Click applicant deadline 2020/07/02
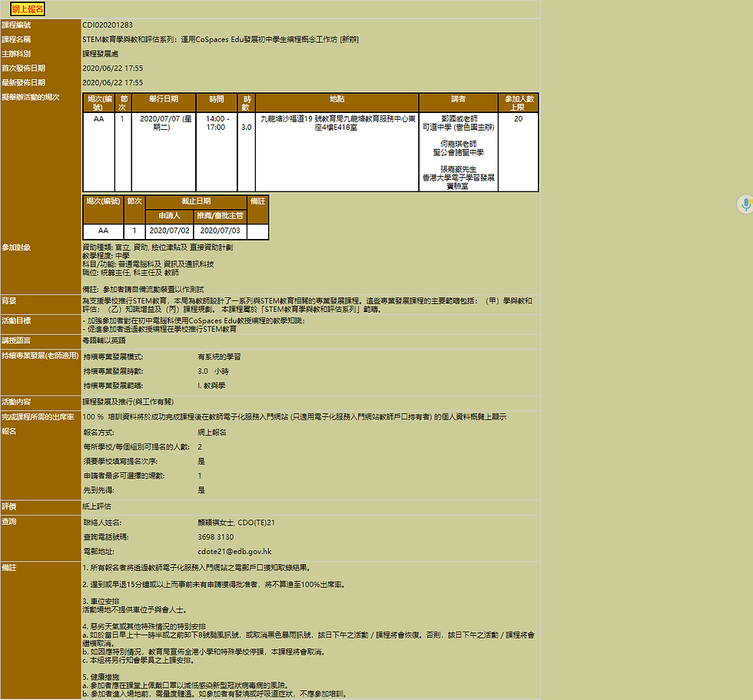The width and height of the screenshot is (753, 700). pyautogui.click(x=170, y=231)
